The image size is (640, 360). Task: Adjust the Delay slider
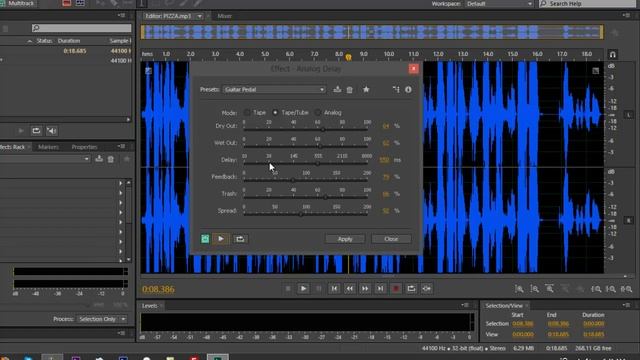[x=306, y=163]
